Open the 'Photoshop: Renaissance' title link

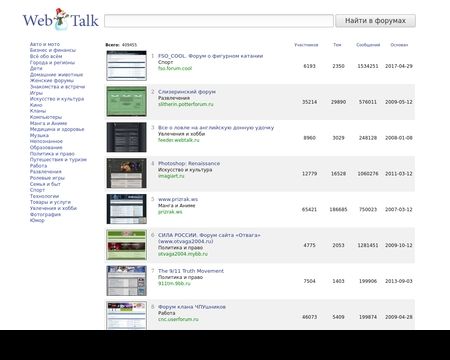(189, 163)
